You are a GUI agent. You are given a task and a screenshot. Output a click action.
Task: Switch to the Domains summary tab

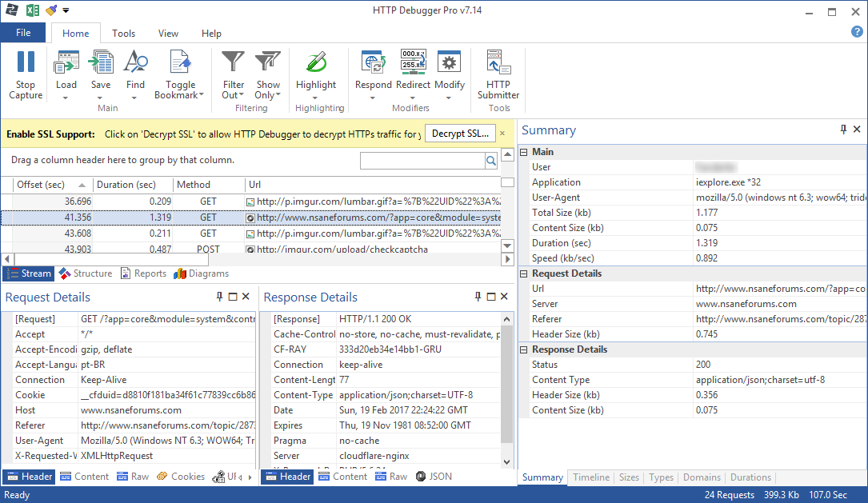click(702, 477)
